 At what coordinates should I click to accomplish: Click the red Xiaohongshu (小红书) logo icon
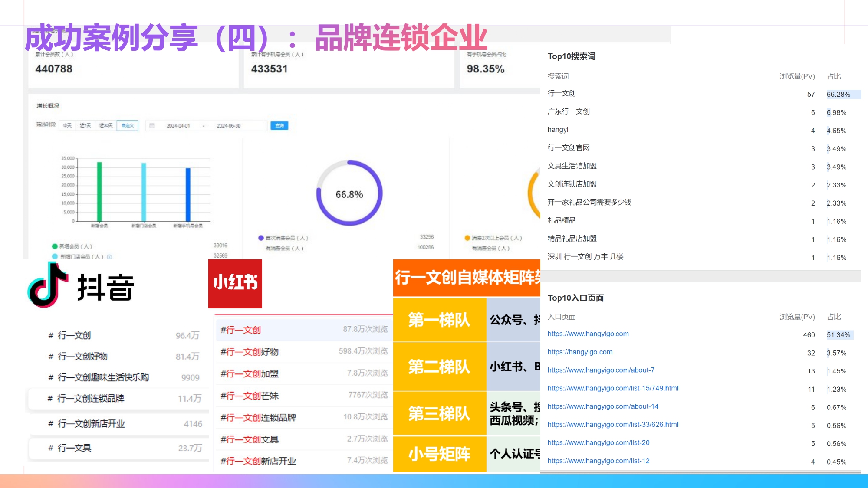pos(235,284)
